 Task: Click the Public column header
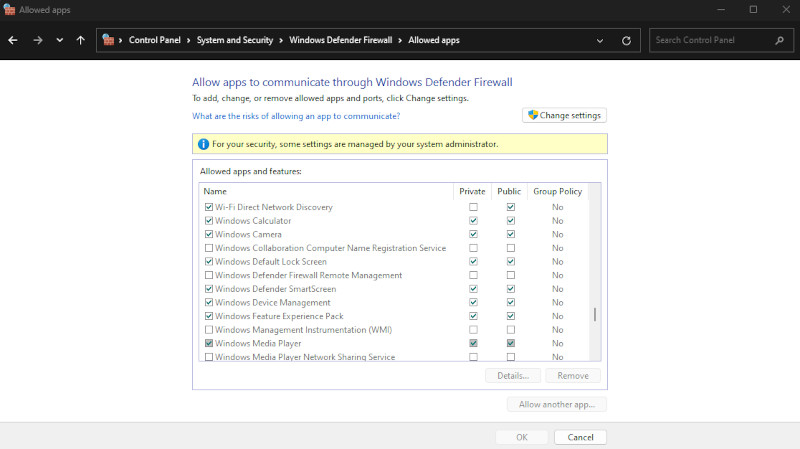(509, 191)
